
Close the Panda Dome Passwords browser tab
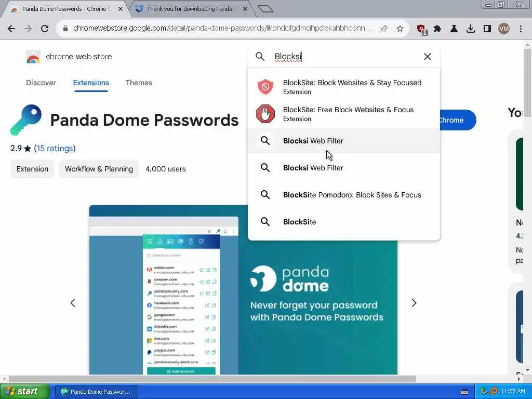point(121,9)
